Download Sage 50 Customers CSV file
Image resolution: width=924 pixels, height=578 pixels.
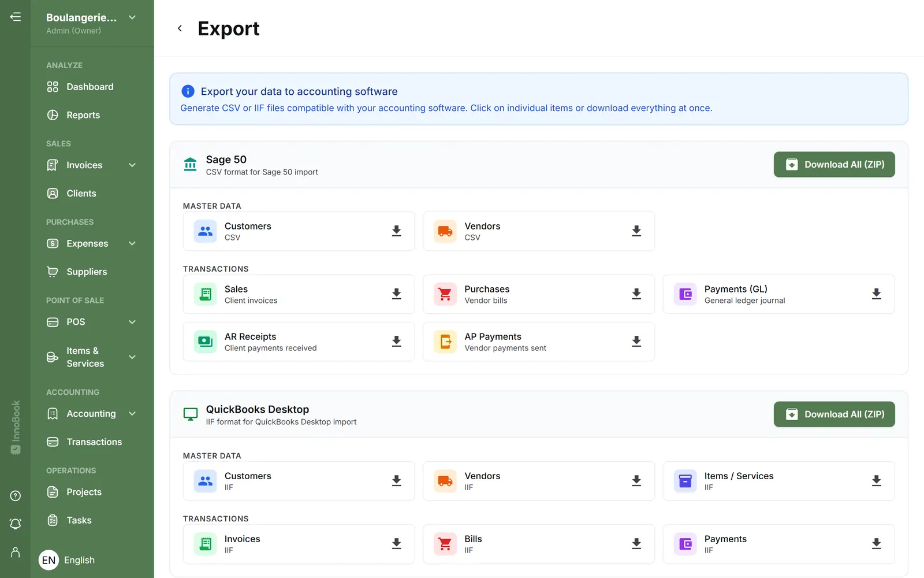click(396, 231)
